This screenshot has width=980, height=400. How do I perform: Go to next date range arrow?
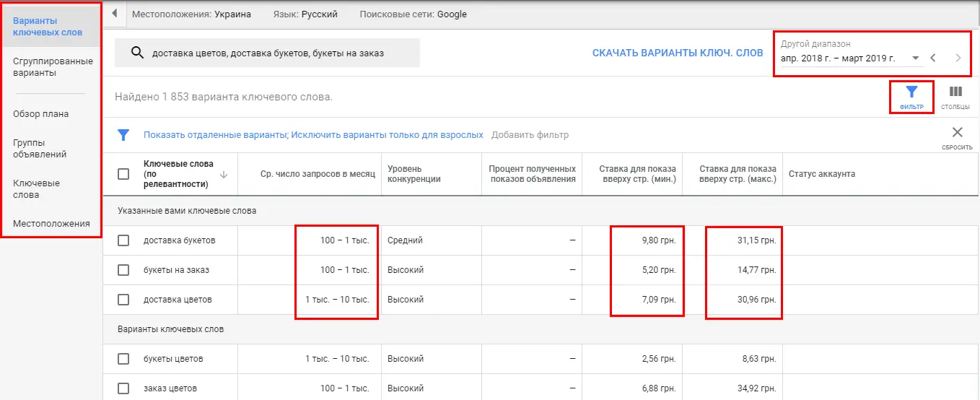tap(958, 58)
